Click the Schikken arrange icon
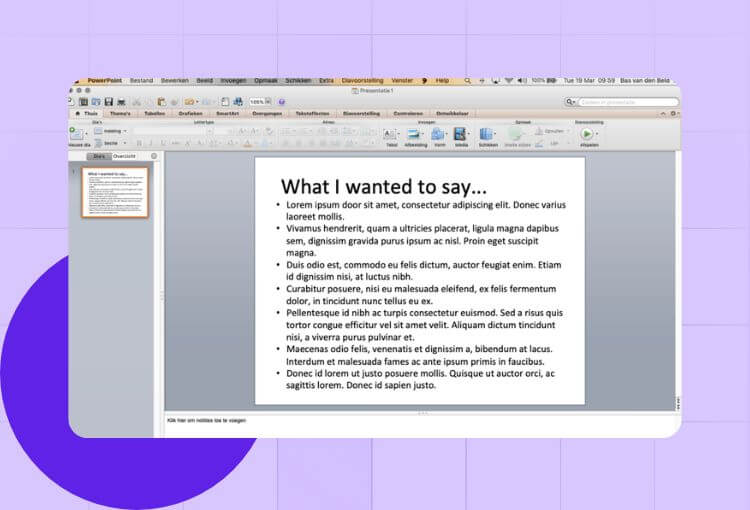The height and width of the screenshot is (510, 750). [487, 136]
